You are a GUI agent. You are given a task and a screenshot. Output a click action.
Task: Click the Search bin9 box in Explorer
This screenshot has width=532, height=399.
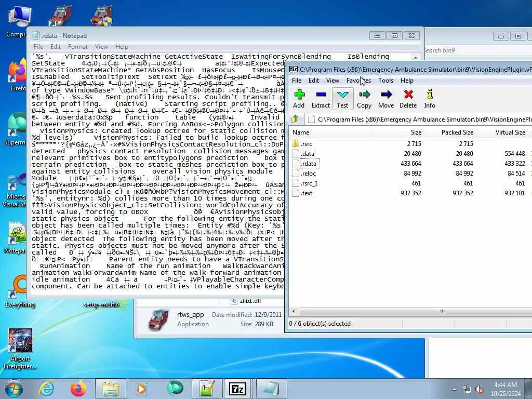478,50
